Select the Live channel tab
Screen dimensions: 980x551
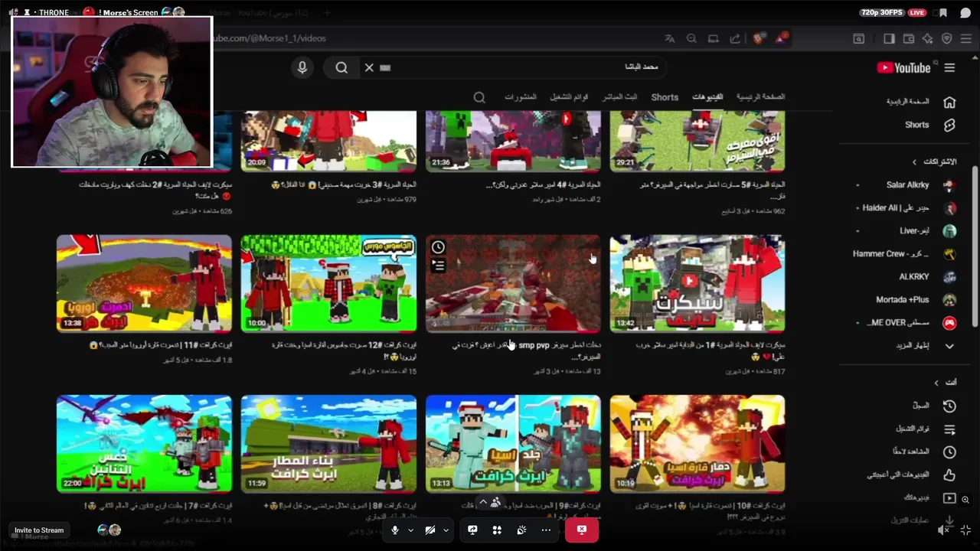tap(619, 97)
